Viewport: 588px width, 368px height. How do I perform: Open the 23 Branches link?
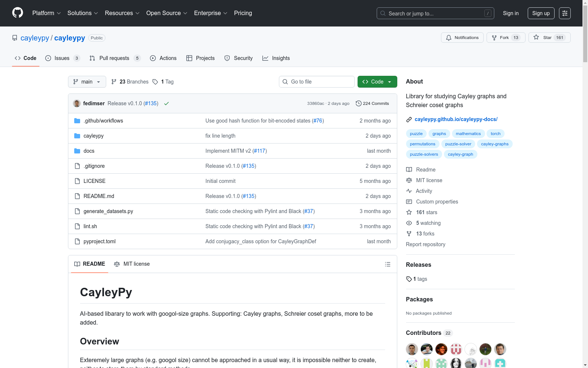(130, 82)
